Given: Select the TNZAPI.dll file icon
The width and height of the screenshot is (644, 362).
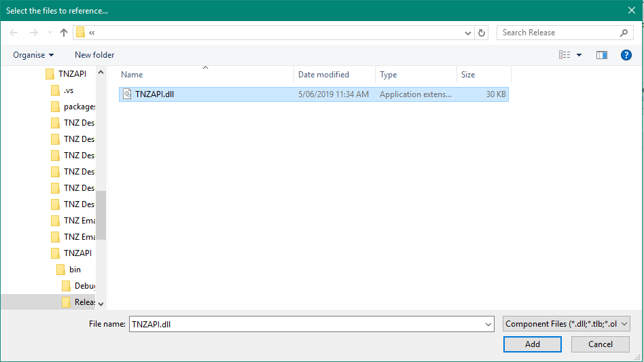Looking at the screenshot, I should pyautogui.click(x=127, y=94).
